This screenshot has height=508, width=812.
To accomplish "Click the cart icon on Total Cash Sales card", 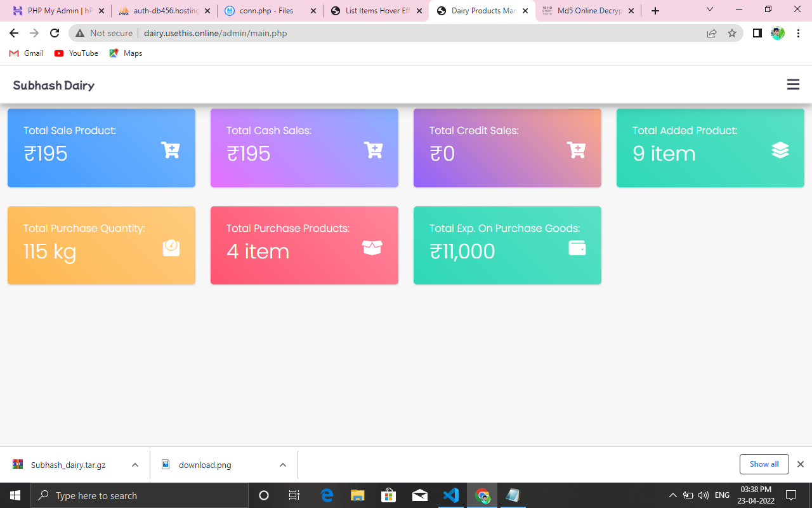I will point(373,150).
